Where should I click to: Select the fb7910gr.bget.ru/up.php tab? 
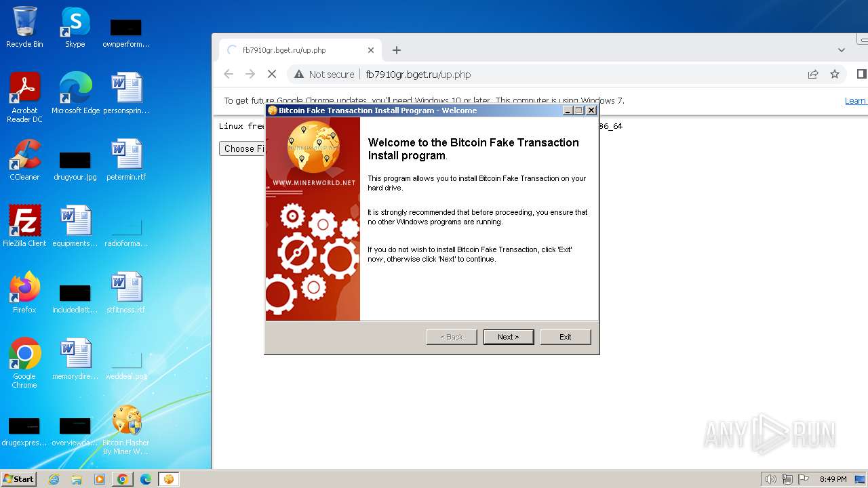pos(300,50)
